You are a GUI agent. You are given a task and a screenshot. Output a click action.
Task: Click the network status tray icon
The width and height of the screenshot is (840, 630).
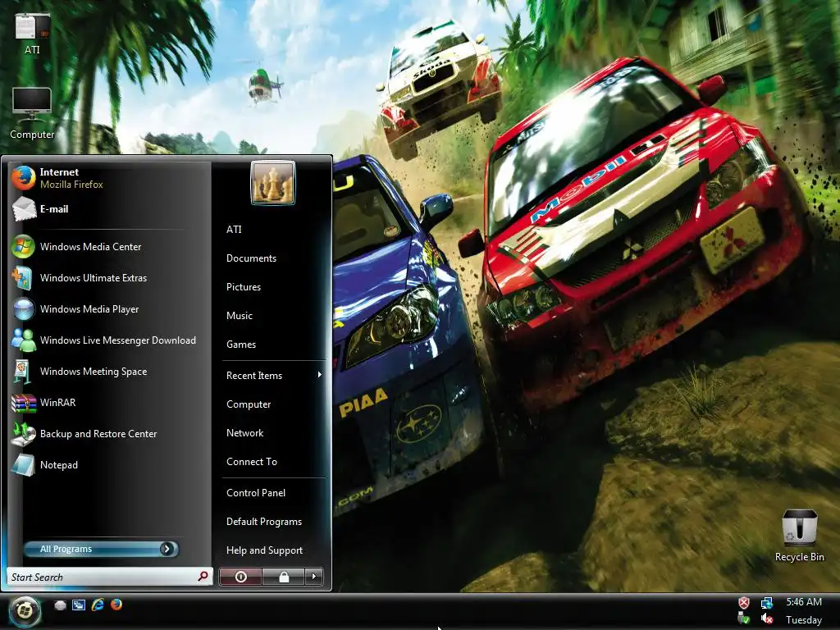767,603
